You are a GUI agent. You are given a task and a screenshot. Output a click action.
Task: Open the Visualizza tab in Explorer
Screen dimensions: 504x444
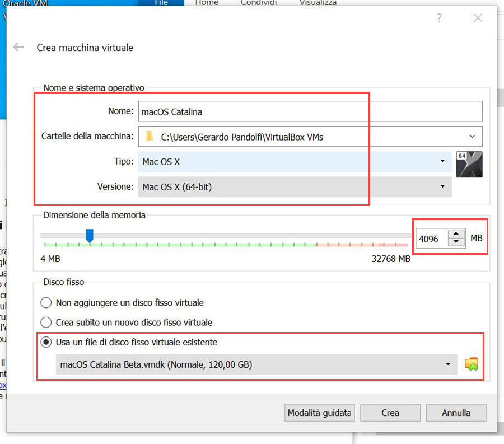317,3
